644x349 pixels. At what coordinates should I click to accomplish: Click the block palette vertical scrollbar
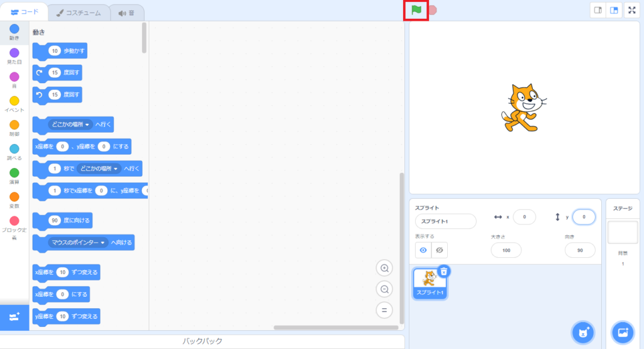(x=144, y=38)
